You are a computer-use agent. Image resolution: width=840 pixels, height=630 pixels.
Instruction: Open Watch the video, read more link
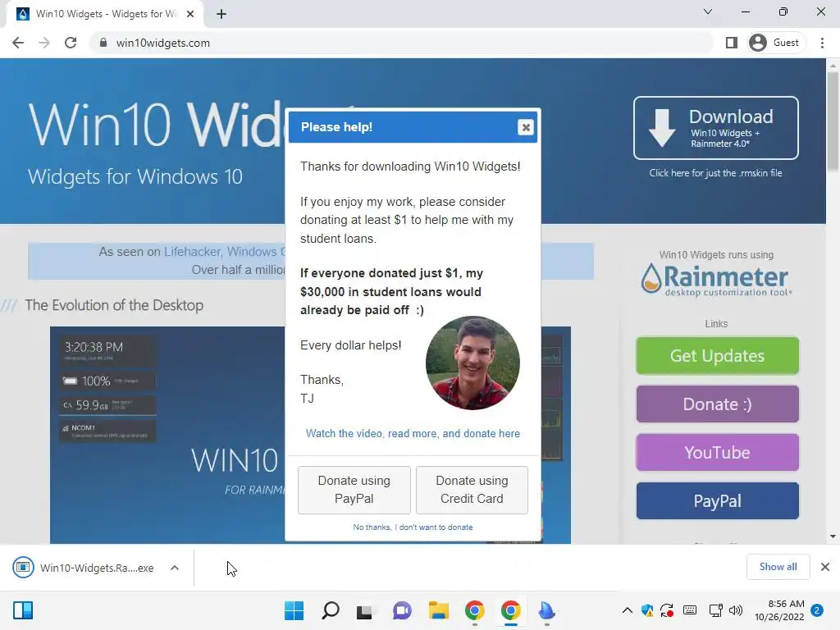[413, 433]
